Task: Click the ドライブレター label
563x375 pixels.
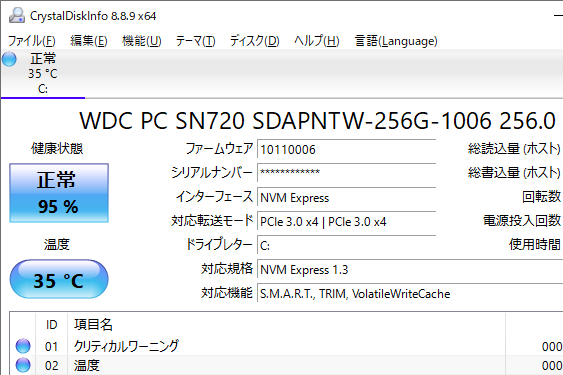Action: [219, 245]
